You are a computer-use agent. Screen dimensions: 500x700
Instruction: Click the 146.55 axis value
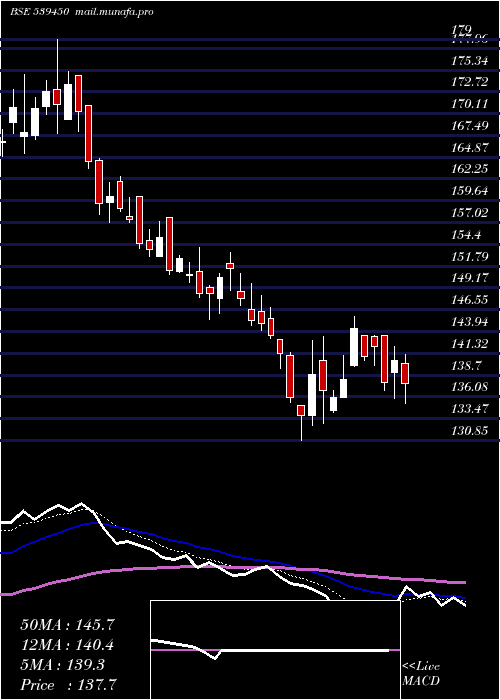[469, 300]
